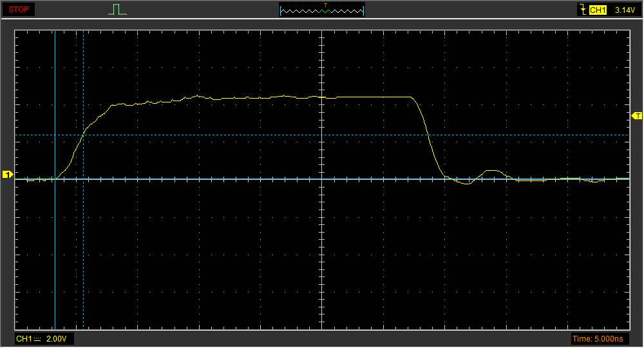Screen dimensions: 644x348
Task: Click the CH1 DC coupling symbol at bottom
Action: (x=37, y=338)
